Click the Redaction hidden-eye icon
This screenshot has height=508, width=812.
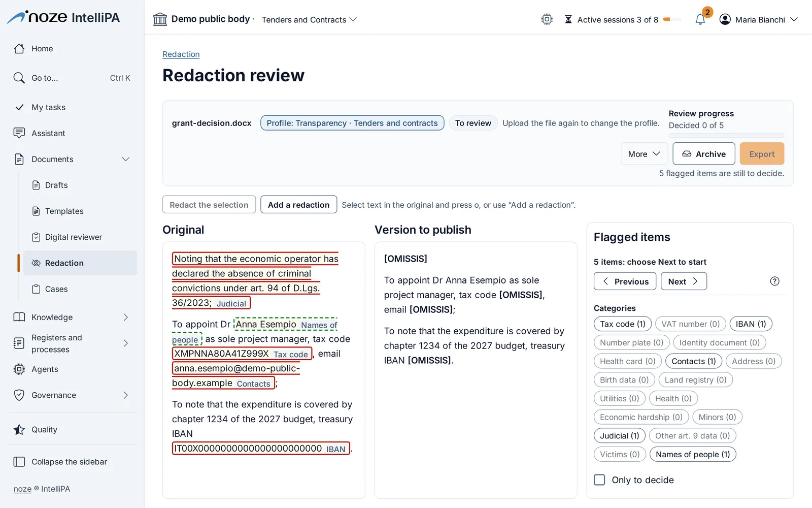pyautogui.click(x=36, y=263)
